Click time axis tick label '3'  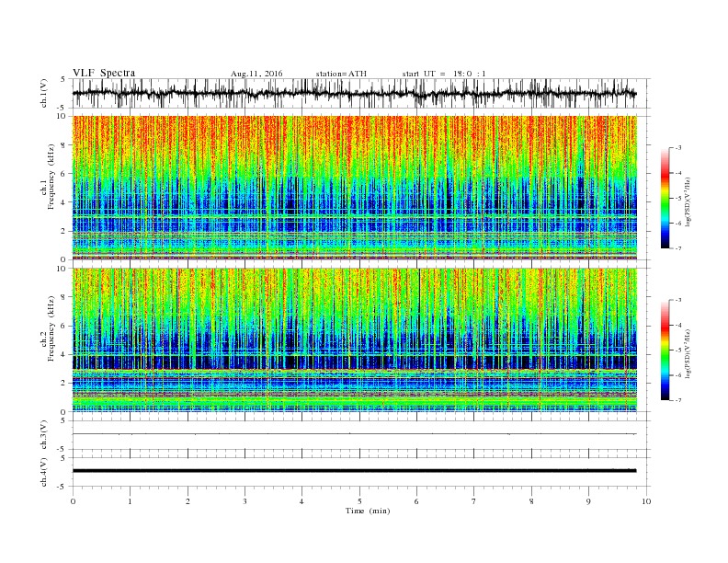245,501
